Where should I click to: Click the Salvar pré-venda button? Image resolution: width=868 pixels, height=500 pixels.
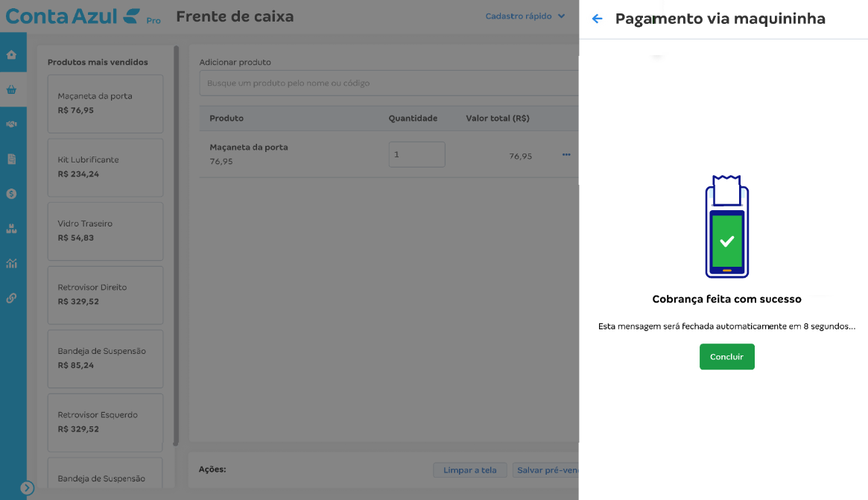pyautogui.click(x=546, y=470)
